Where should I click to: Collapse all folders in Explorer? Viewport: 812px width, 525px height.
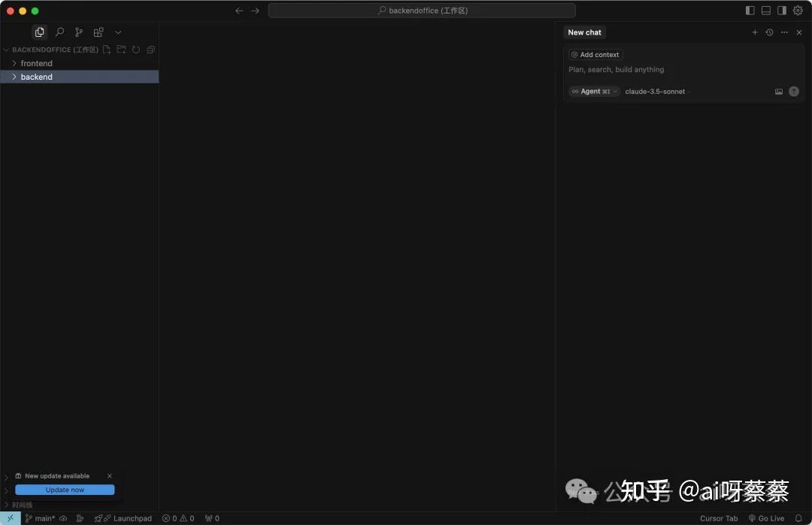coord(150,50)
